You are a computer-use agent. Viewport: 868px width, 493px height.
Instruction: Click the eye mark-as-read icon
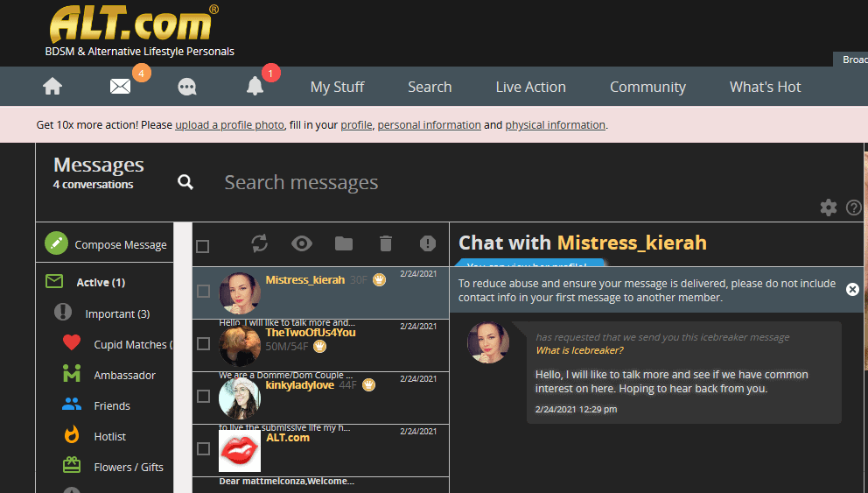[x=302, y=243]
